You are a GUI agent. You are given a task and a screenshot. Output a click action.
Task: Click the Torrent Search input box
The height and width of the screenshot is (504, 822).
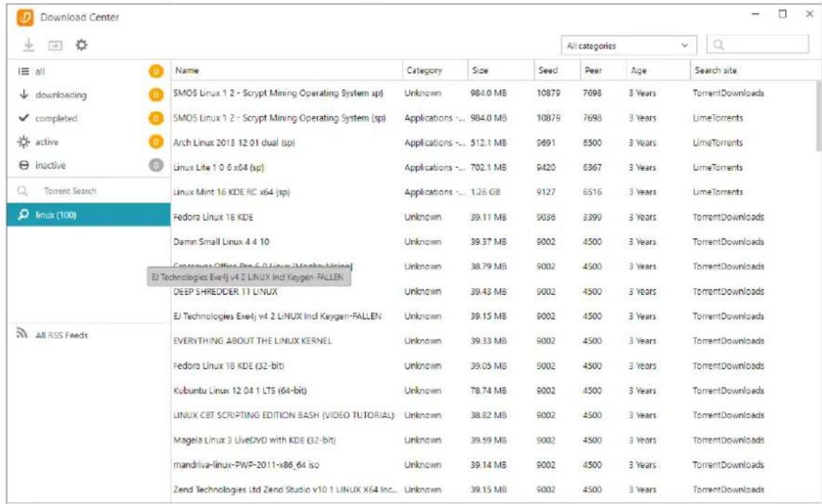pos(89,190)
